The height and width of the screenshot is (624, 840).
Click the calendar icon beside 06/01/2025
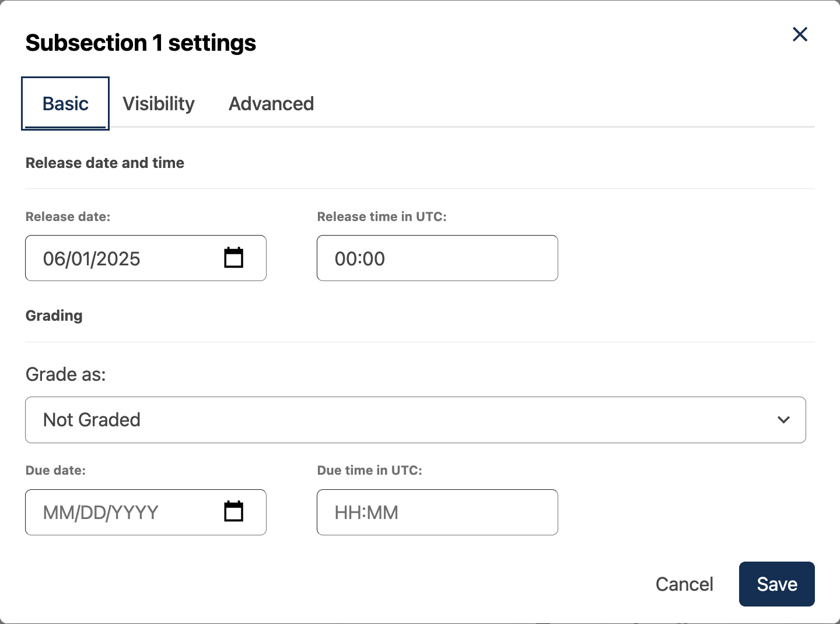click(233, 257)
